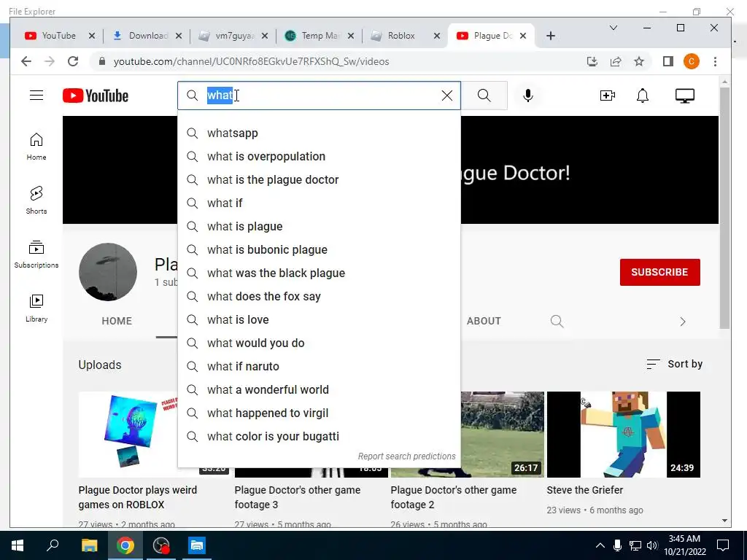Select the 'whatsapp' suggestion
The width and height of the screenshot is (747, 560).
319,133
